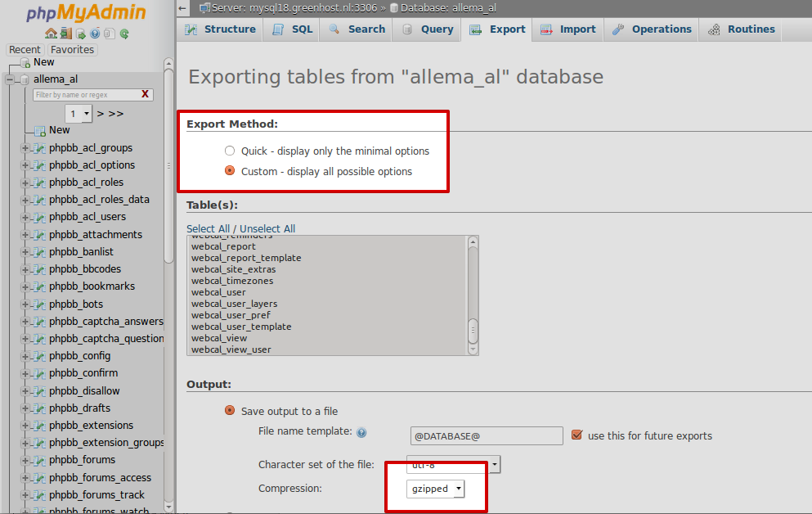
Task: Open the Compression dropdown showing gzipped
Action: coord(436,489)
